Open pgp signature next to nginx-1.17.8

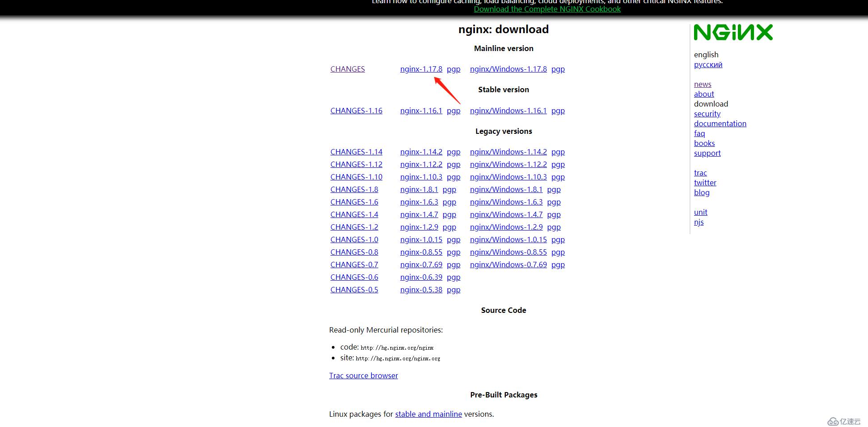[x=453, y=69]
